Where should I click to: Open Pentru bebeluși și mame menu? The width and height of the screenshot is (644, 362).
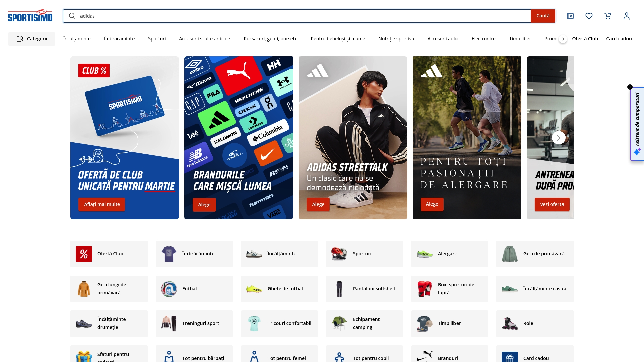pyautogui.click(x=338, y=39)
